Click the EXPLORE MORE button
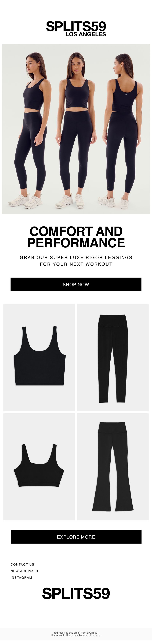The image size is (152, 644). click(76, 537)
